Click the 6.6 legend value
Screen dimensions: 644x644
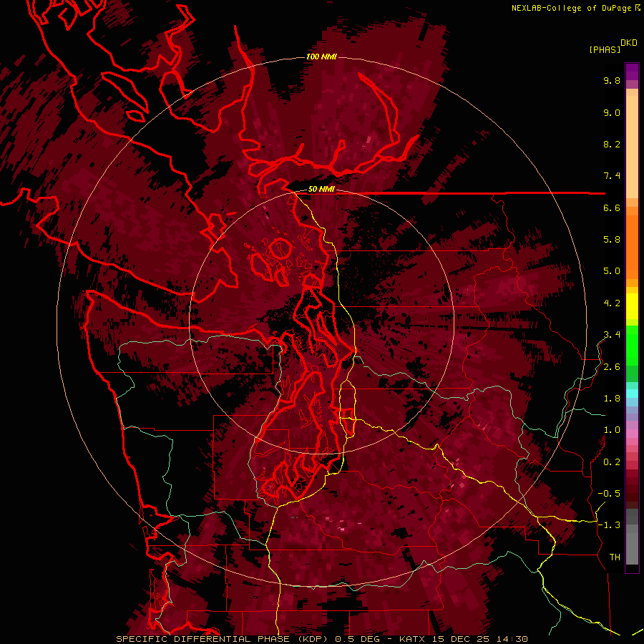[612, 208]
